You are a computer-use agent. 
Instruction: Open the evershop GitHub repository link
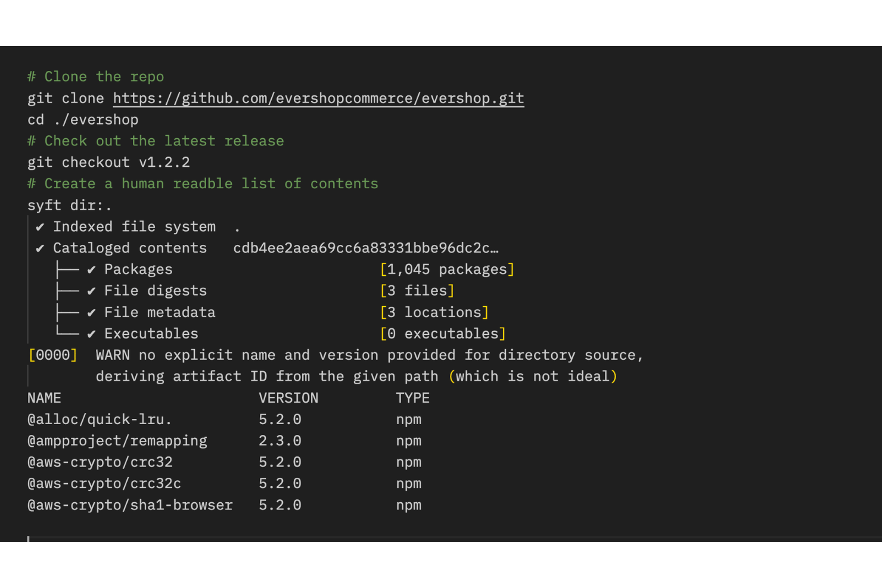[x=318, y=98]
